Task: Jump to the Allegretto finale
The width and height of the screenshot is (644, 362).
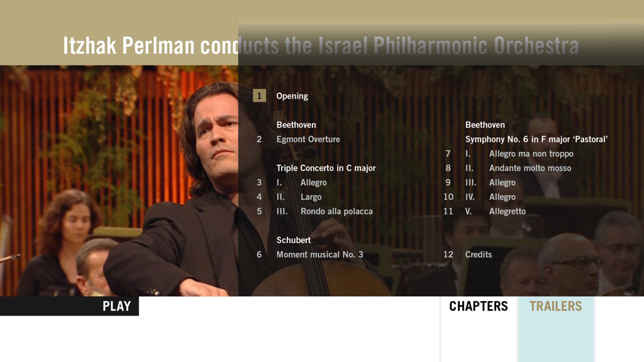Action: (x=507, y=212)
